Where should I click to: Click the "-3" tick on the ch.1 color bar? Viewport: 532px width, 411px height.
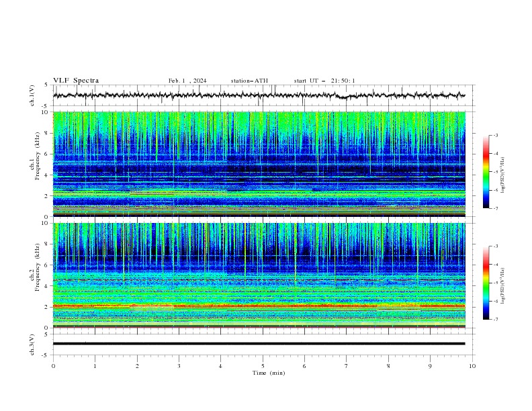[495, 135]
